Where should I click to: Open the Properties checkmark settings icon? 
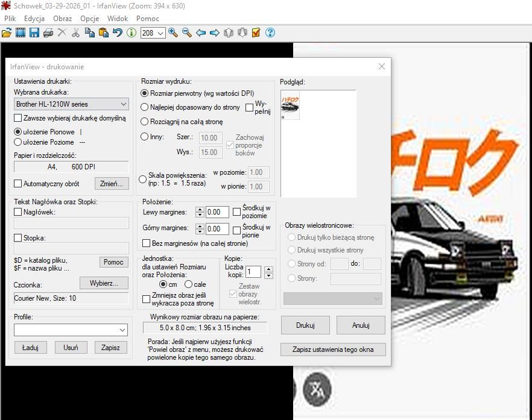(256, 33)
